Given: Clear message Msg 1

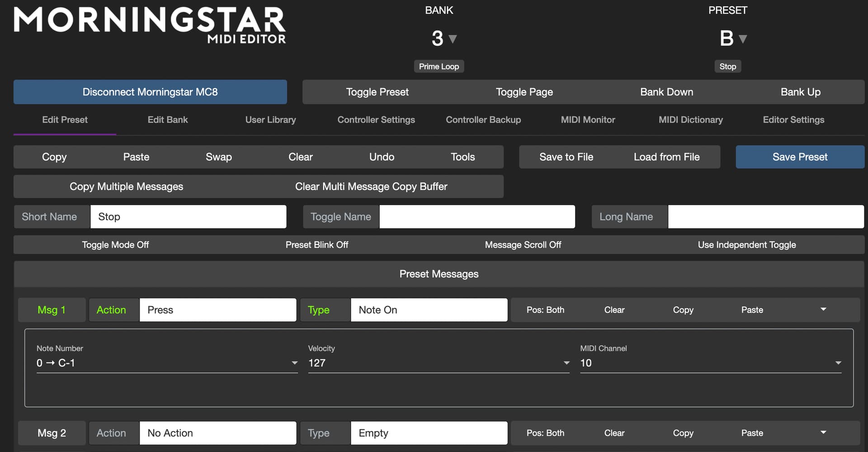Looking at the screenshot, I should [614, 310].
